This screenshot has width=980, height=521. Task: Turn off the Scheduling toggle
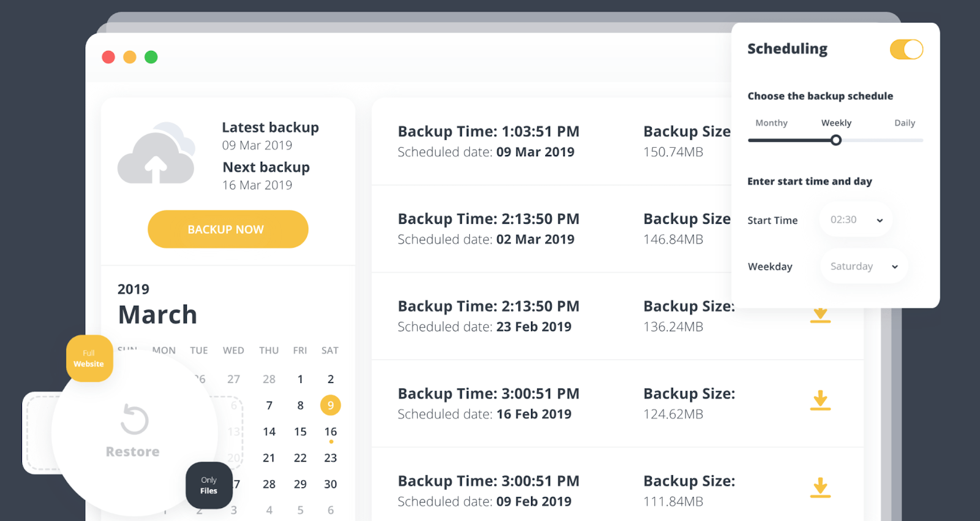pyautogui.click(x=907, y=50)
